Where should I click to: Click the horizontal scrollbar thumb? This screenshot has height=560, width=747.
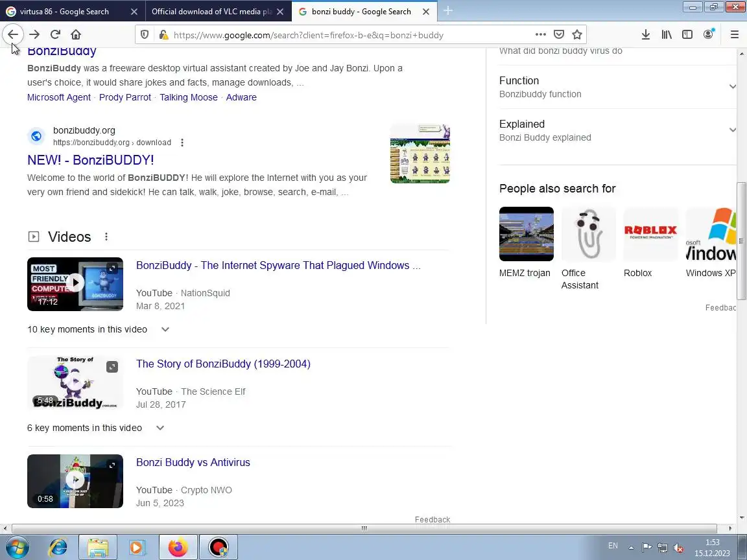click(364, 529)
